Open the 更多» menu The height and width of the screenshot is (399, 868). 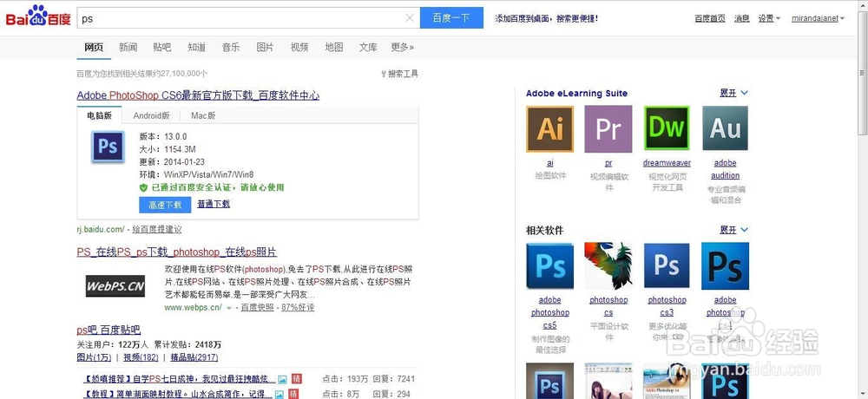pos(403,47)
